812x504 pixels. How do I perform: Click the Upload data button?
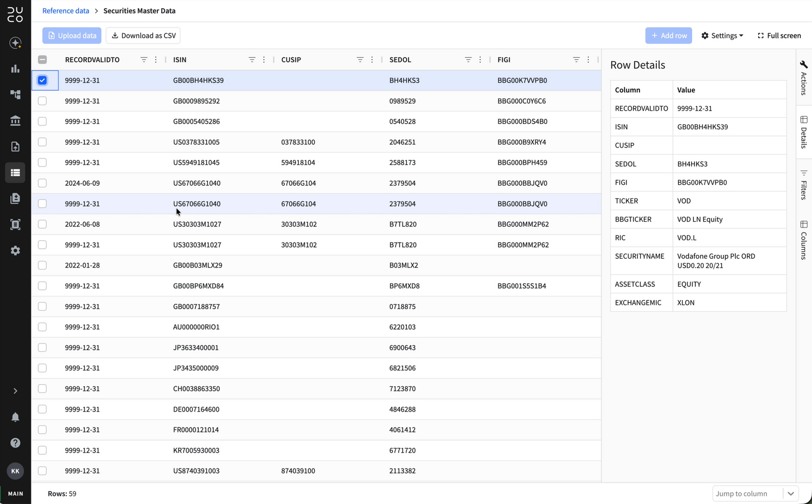coord(72,36)
